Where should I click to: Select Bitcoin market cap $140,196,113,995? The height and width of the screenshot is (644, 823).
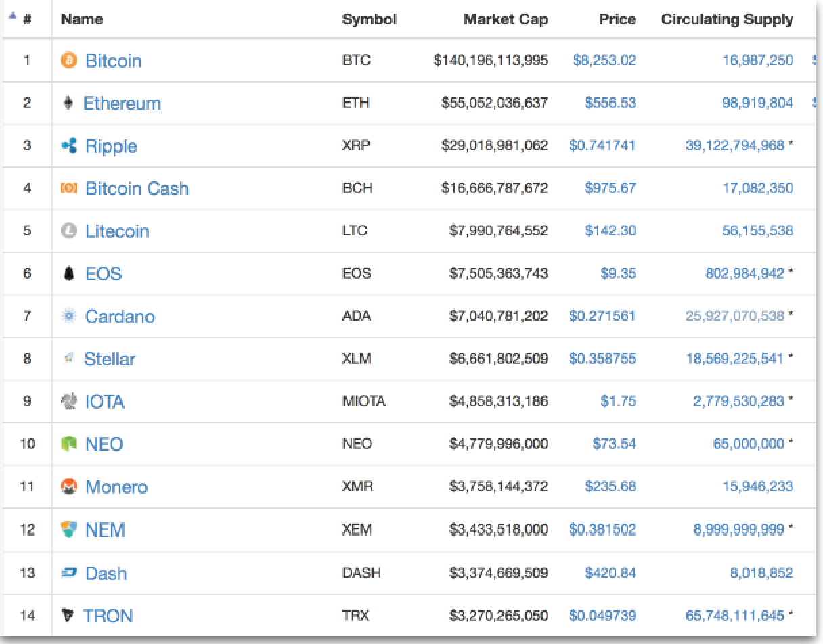coord(491,60)
